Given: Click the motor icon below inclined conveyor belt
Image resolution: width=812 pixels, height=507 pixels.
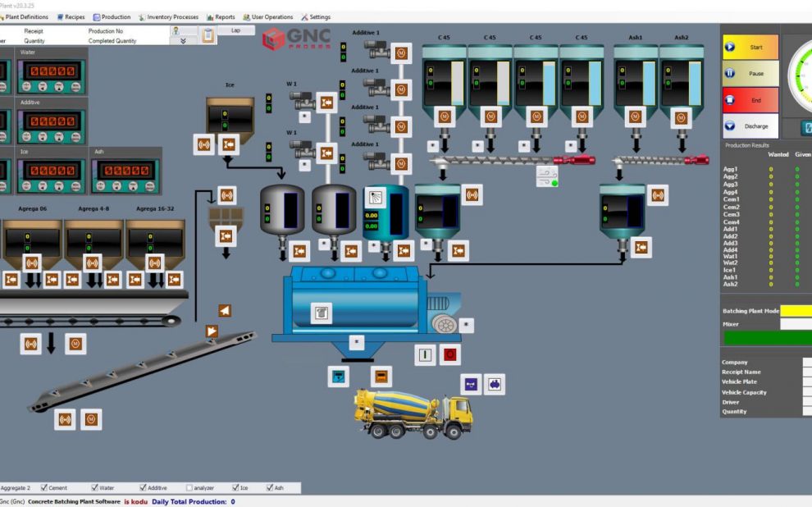Looking at the screenshot, I should (91, 419).
